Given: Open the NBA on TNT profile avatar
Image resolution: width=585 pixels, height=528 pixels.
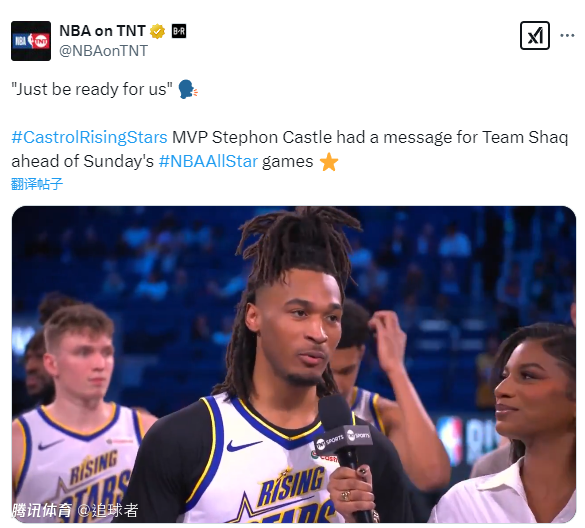Looking at the screenshot, I should (x=31, y=41).
